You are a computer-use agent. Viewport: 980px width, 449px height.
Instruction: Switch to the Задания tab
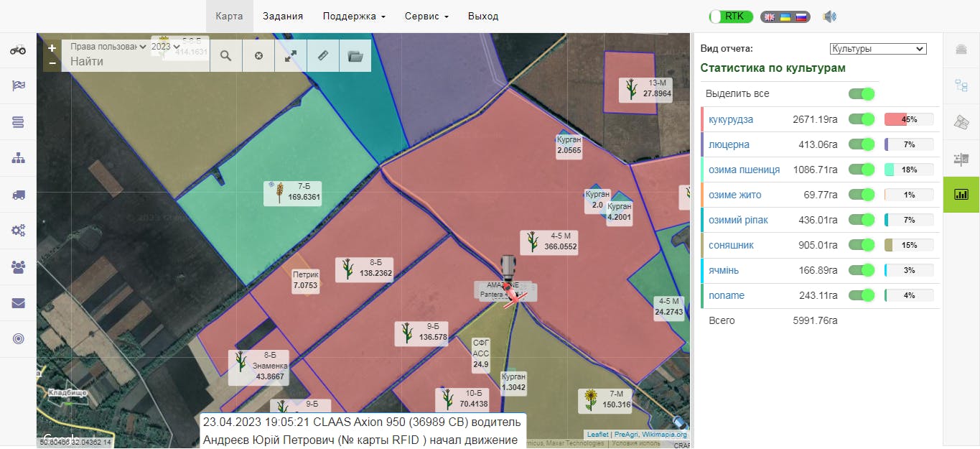(283, 16)
